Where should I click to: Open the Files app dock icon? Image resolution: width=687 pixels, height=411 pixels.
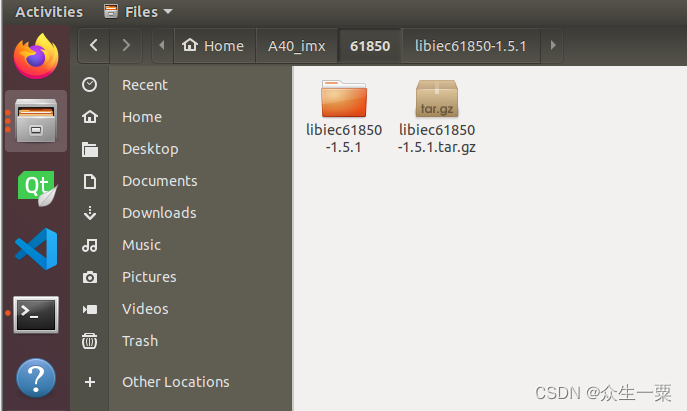[36, 121]
